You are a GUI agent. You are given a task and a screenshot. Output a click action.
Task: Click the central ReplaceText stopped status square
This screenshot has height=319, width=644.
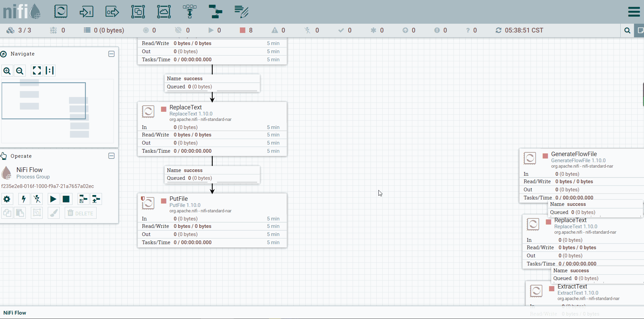164,109
